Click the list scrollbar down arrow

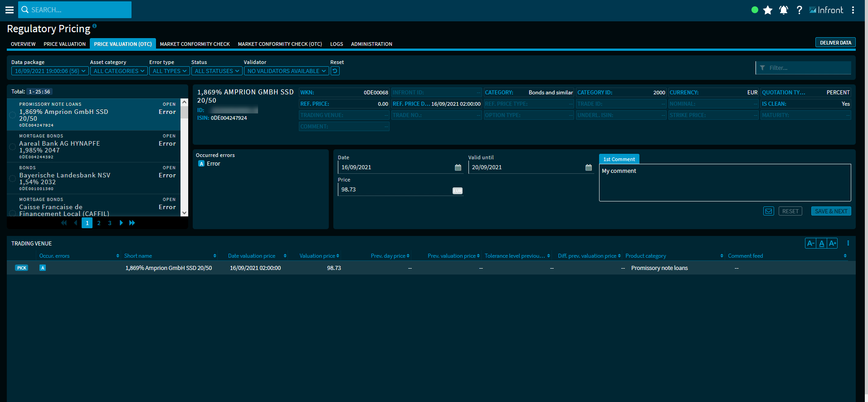(x=184, y=213)
